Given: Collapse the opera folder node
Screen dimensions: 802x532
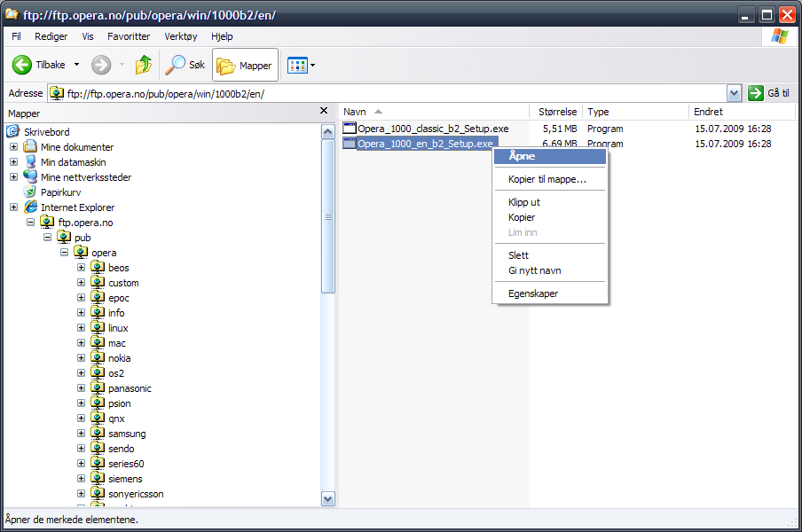Looking at the screenshot, I should coord(65,253).
